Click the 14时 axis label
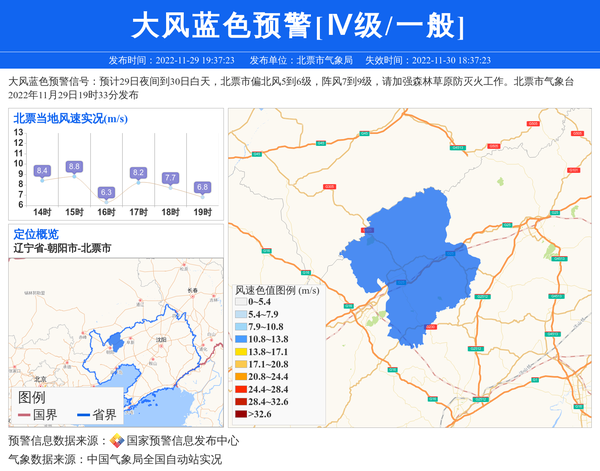 [x=42, y=212]
